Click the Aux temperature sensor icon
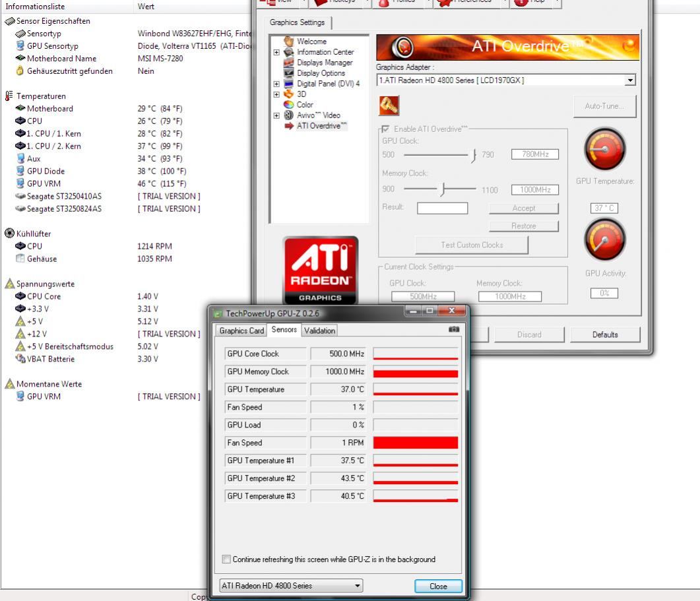Image resolution: width=700 pixels, height=601 pixels. click(x=20, y=158)
